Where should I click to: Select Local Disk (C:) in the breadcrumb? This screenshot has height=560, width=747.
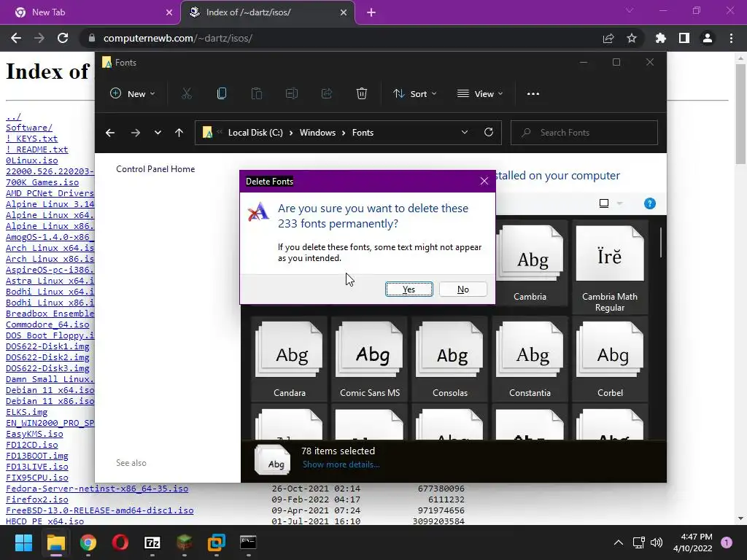coord(255,133)
